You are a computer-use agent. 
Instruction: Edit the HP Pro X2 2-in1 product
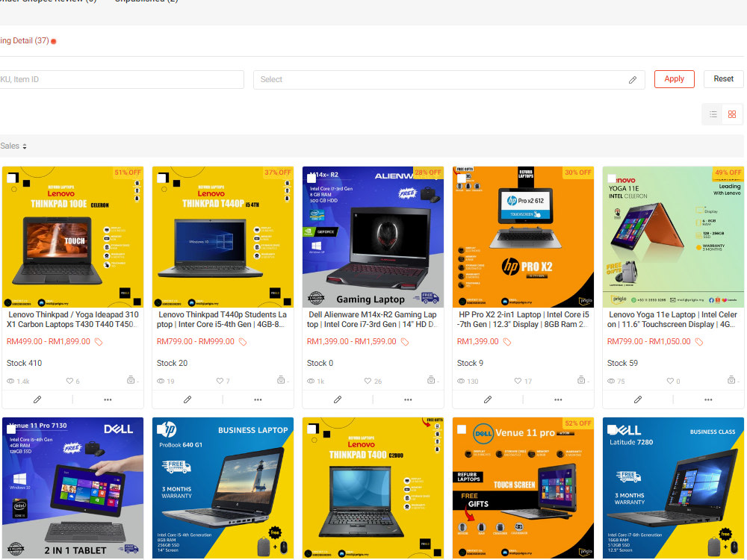tap(487, 399)
